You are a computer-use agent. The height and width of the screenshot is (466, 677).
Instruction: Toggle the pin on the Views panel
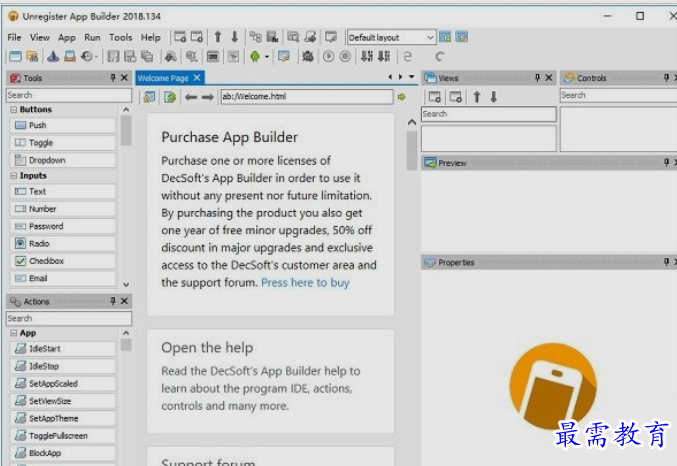click(537, 78)
